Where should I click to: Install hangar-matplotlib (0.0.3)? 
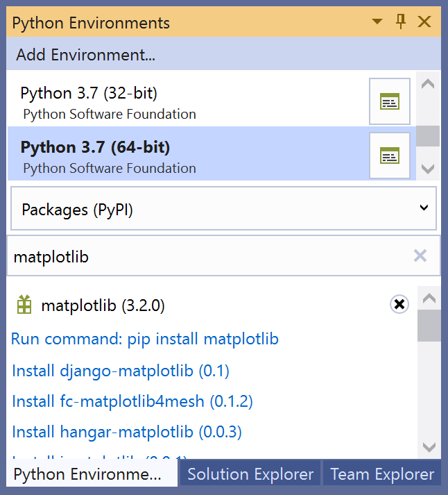(127, 432)
